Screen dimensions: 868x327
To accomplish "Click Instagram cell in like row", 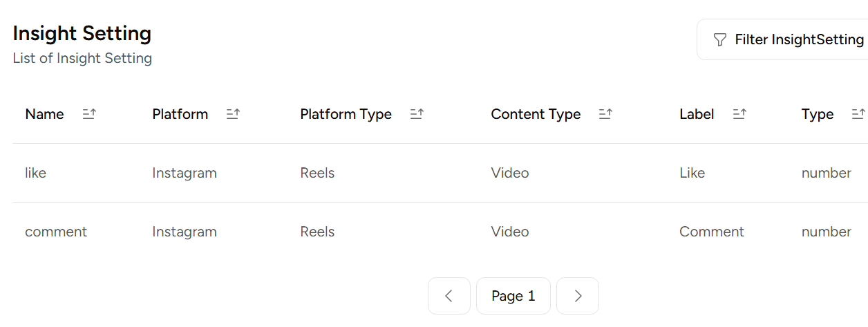I will [185, 173].
